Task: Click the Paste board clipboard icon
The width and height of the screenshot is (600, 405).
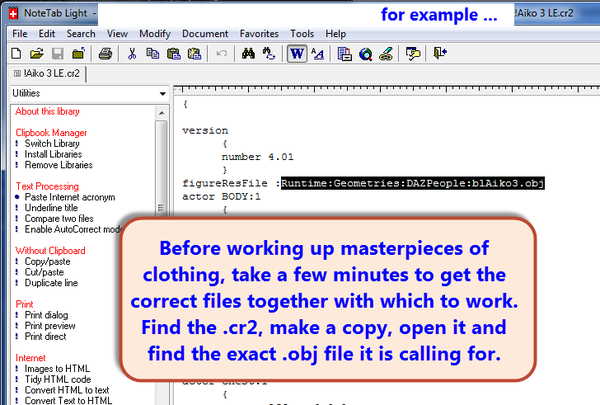Action: click(x=194, y=53)
